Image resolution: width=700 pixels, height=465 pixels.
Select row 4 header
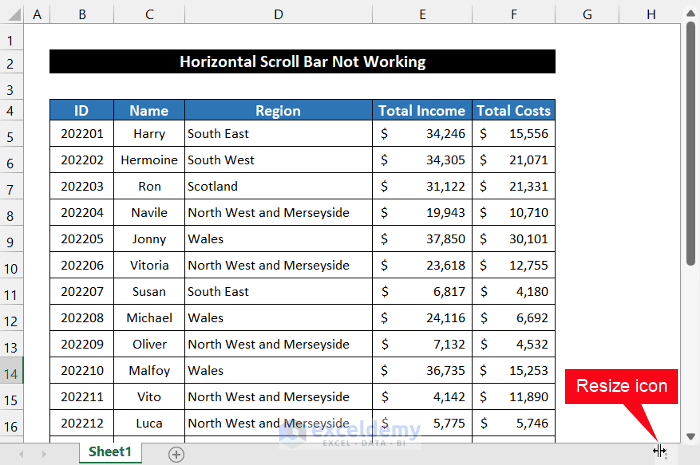(11, 111)
